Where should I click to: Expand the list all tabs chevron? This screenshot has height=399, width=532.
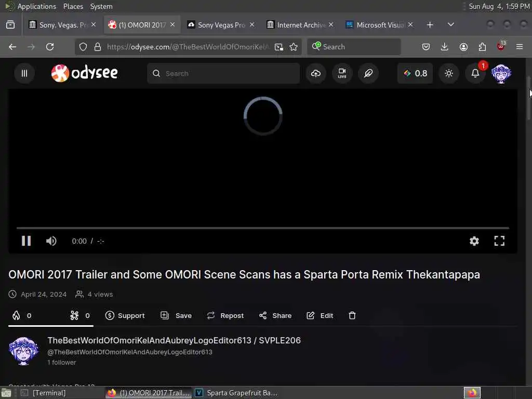point(450,25)
